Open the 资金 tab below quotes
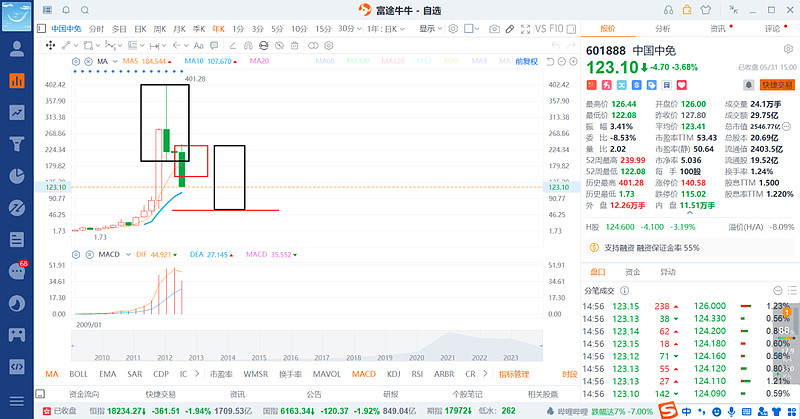800x419 pixels. coord(633,272)
